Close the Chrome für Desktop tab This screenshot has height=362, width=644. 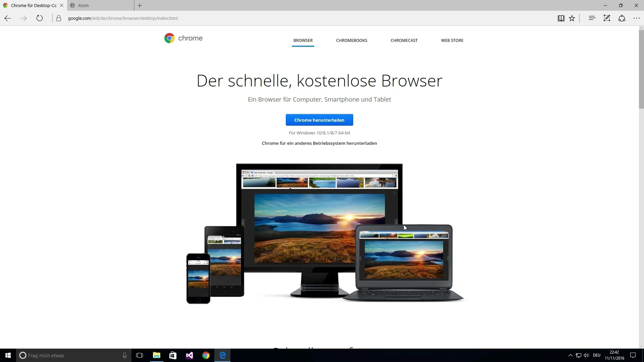(62, 5)
